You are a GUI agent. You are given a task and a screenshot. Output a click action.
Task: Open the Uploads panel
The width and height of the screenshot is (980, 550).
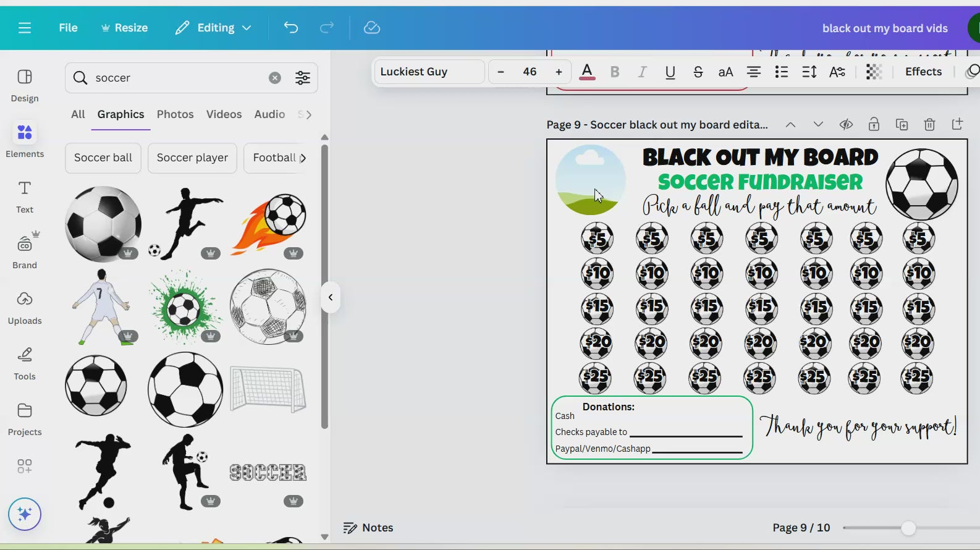25,307
